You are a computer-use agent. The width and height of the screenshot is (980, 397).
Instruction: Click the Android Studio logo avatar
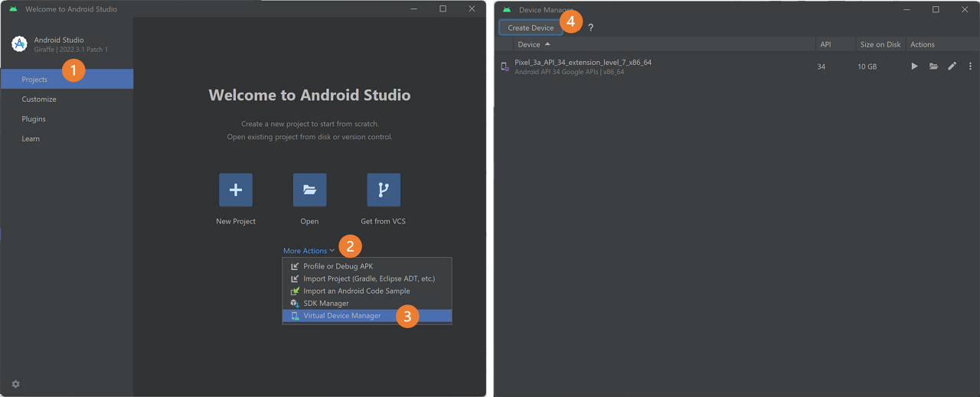(19, 44)
